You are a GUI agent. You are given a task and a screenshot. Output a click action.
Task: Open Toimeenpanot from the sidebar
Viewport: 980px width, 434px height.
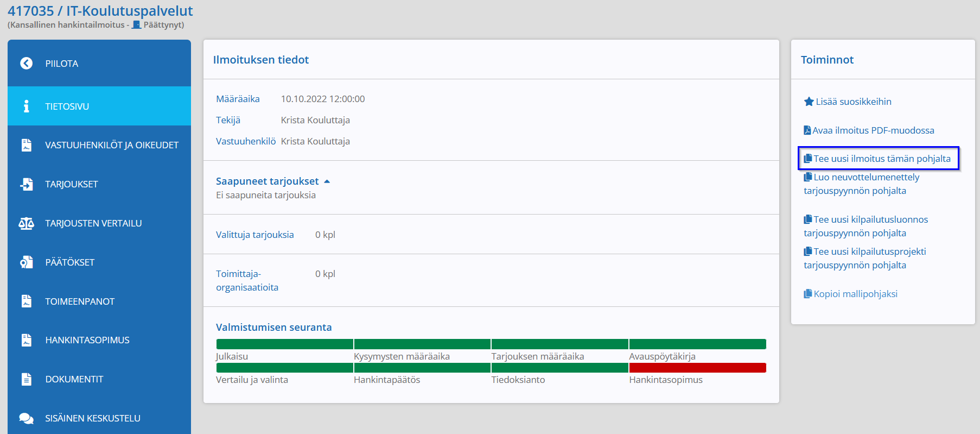click(x=99, y=301)
